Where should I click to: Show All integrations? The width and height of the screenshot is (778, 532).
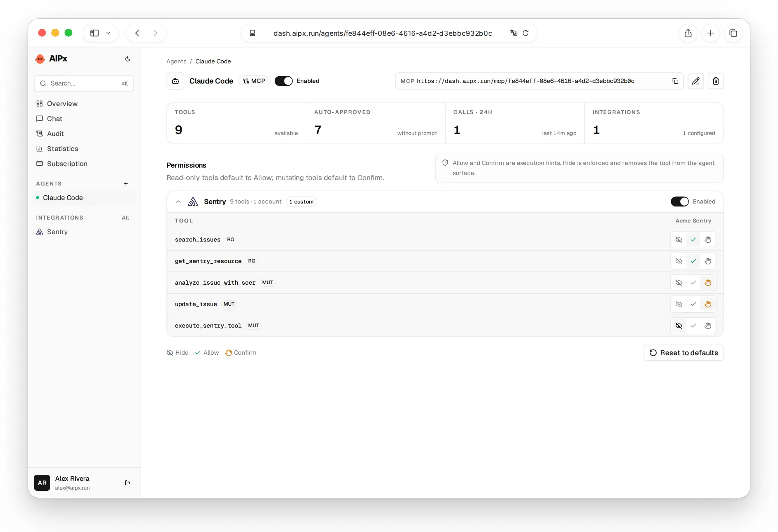click(125, 218)
